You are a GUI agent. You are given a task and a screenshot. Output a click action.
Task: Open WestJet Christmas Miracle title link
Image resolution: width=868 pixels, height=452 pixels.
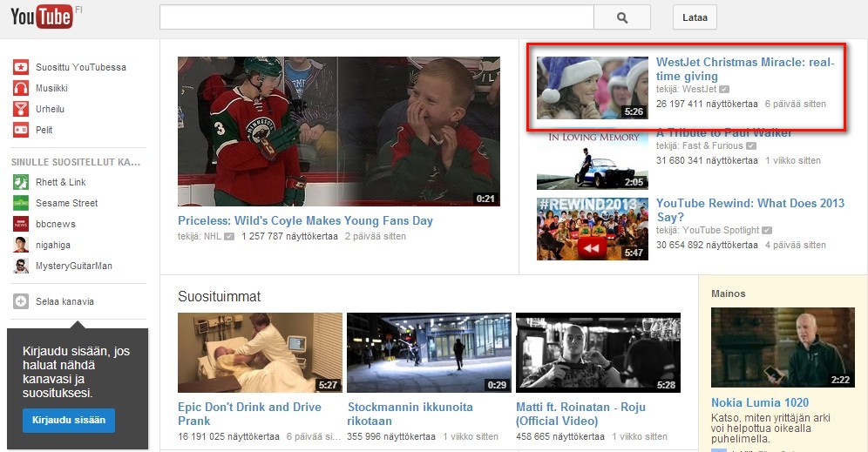point(745,69)
